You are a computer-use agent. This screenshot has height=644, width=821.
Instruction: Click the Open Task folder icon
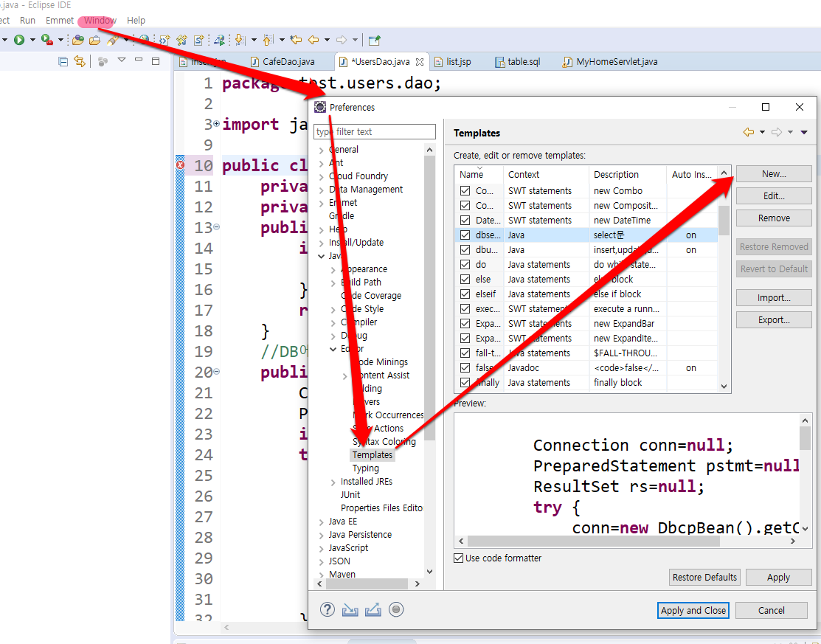(x=94, y=40)
